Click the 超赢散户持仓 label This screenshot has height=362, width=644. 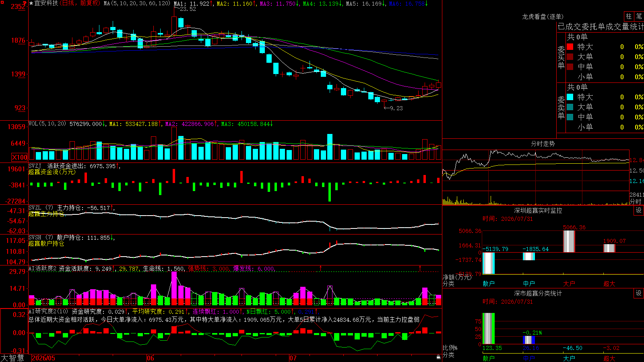(x=46, y=244)
